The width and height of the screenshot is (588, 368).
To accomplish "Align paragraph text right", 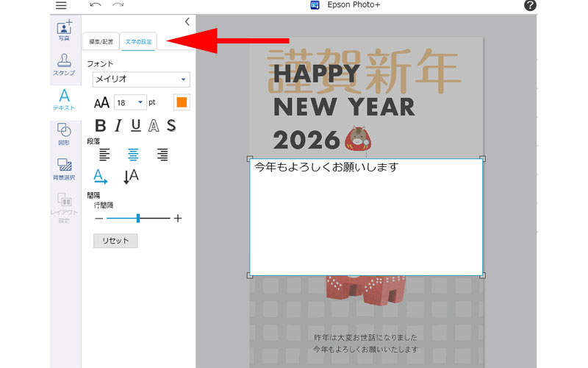I will 162,155.
